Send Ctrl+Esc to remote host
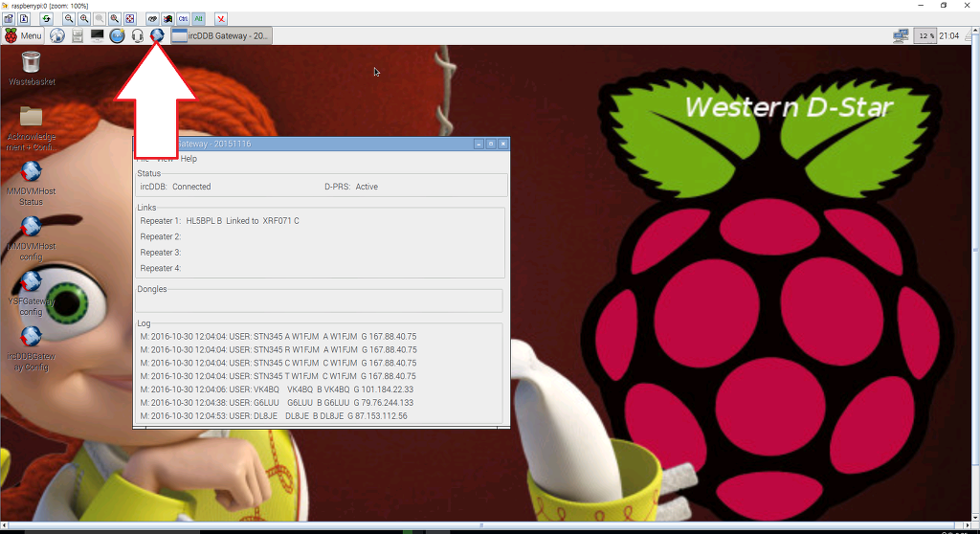Image resolution: width=980 pixels, height=534 pixels. tap(167, 19)
